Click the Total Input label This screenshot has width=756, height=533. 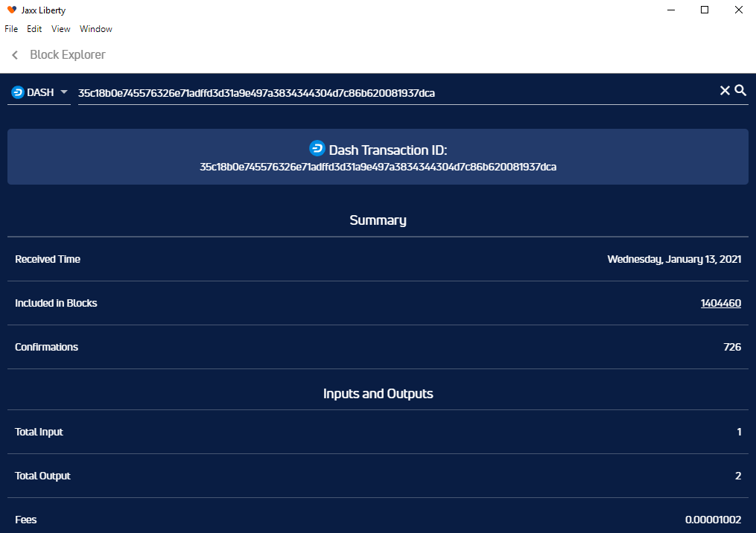(x=39, y=432)
